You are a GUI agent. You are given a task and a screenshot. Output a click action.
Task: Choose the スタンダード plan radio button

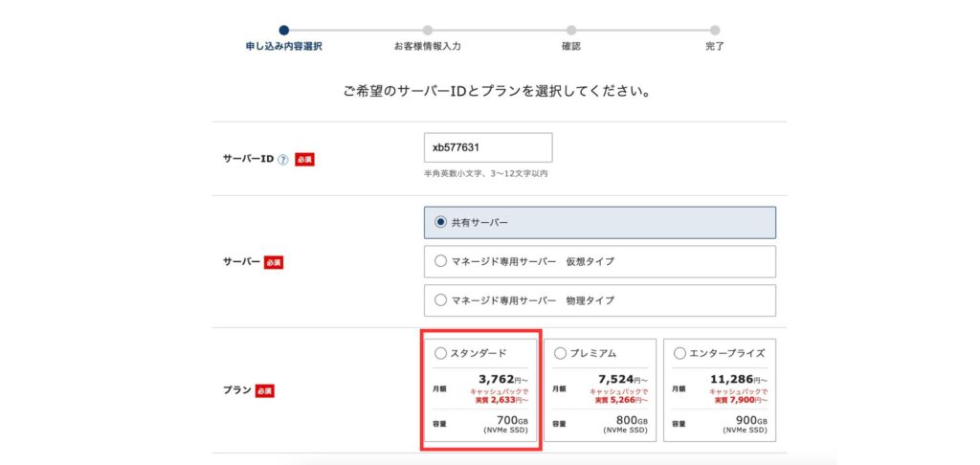[x=440, y=353]
